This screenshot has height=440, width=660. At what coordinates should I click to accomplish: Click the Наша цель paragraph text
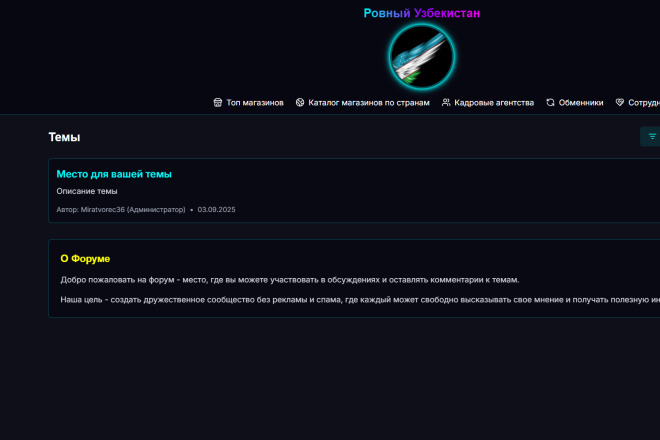[x=360, y=300]
